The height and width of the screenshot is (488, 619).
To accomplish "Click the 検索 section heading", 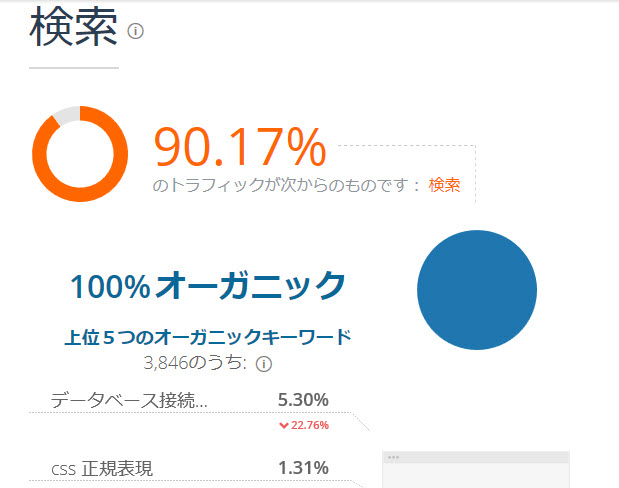I will (x=73, y=28).
